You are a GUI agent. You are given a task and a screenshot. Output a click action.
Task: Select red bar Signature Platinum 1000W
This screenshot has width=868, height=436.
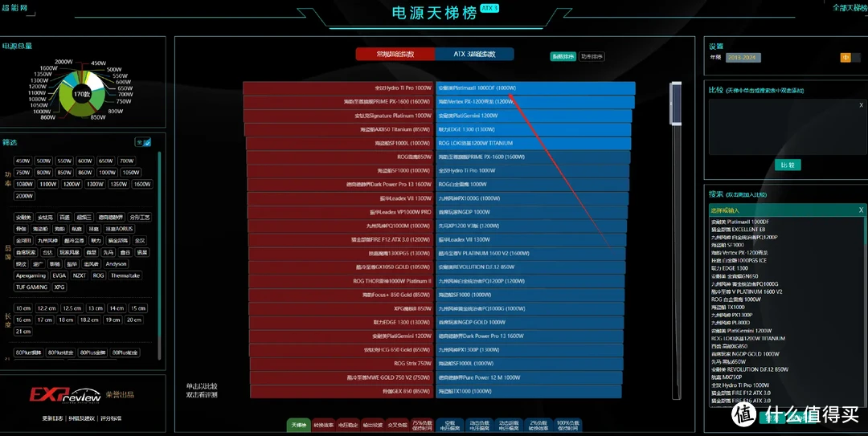[338, 116]
